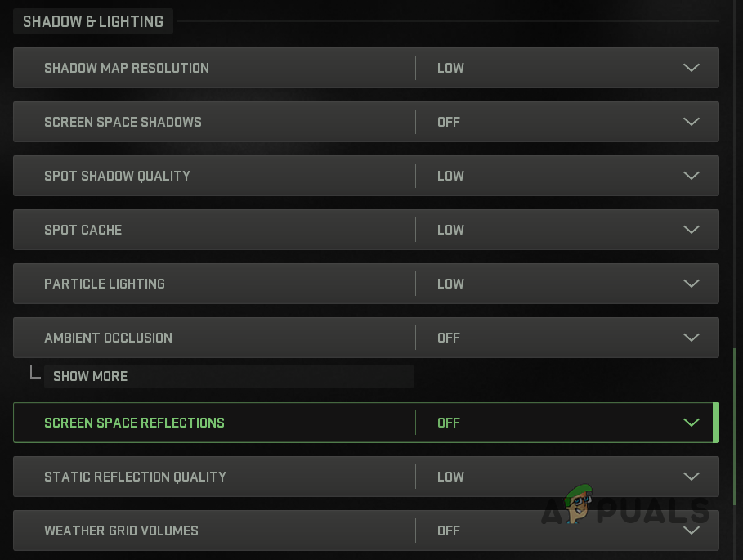Open the Ambient Occlusion options list

point(691,338)
